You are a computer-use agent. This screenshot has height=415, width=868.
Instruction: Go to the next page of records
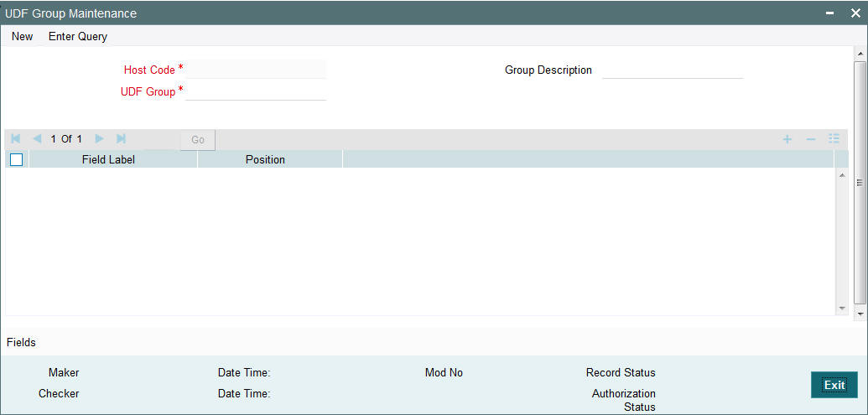pyautogui.click(x=99, y=139)
